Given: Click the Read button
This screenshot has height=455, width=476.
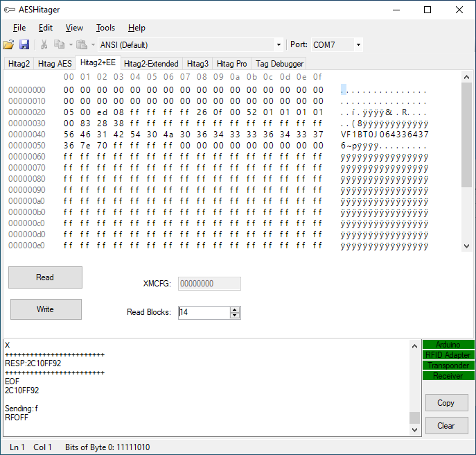Looking at the screenshot, I should pyautogui.click(x=45, y=277).
